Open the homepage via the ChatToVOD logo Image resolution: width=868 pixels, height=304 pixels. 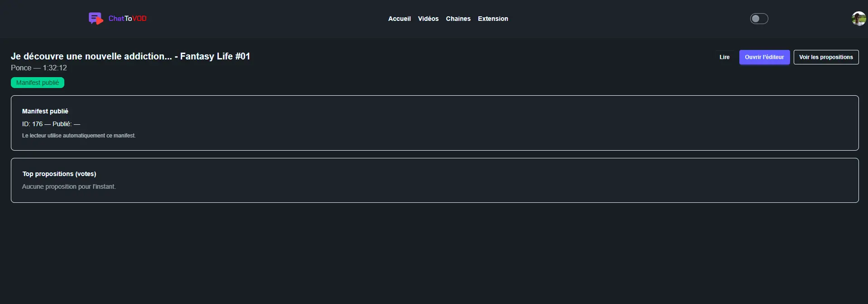pos(117,18)
